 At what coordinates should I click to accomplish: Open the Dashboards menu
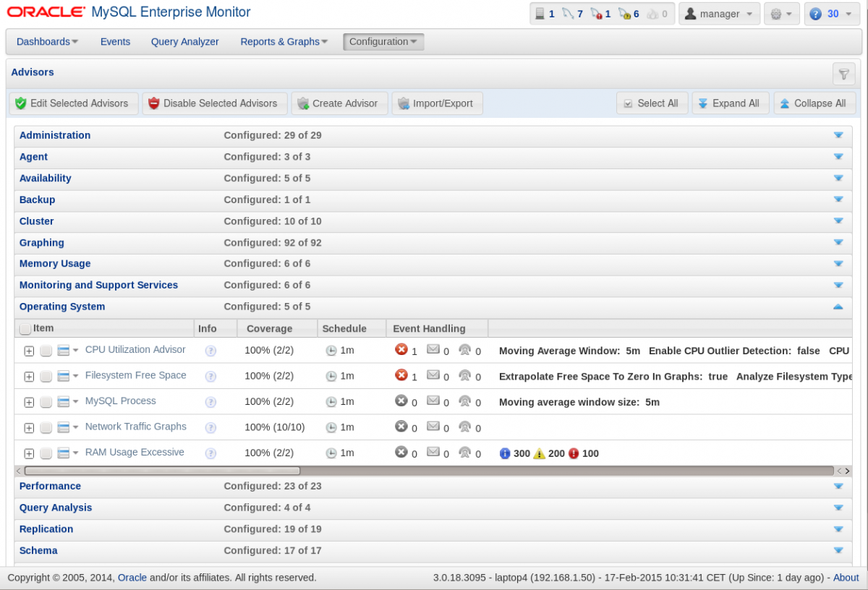[x=48, y=42]
